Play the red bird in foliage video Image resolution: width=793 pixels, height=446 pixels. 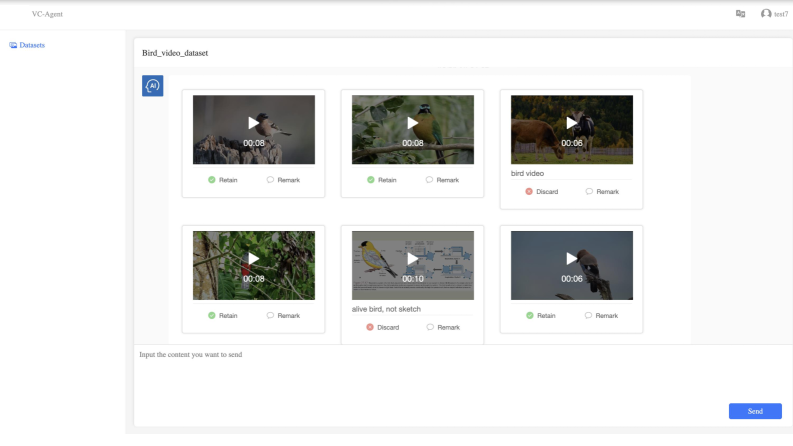coord(253,259)
